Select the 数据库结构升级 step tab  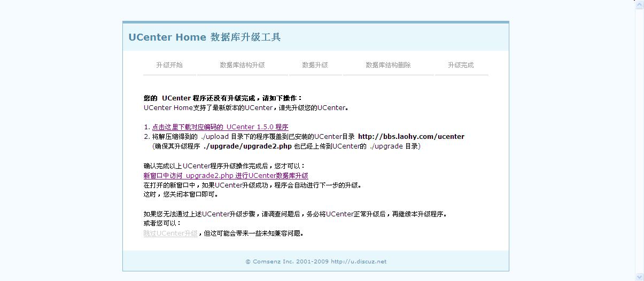[x=242, y=65]
